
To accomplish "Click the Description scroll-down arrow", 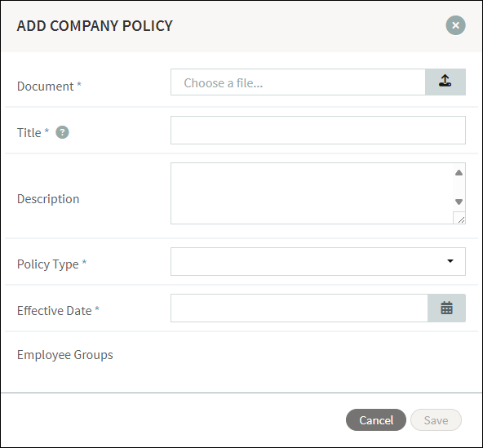I will pyautogui.click(x=459, y=202).
